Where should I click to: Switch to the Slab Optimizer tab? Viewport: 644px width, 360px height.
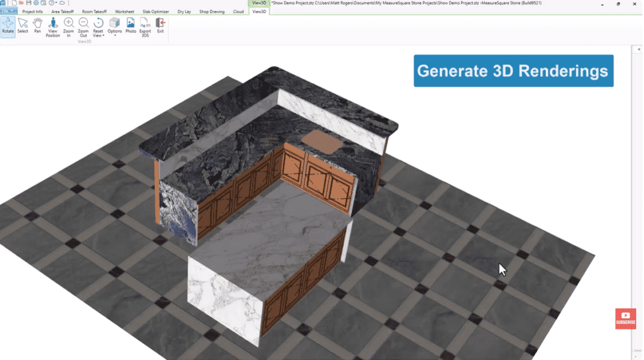(156, 11)
